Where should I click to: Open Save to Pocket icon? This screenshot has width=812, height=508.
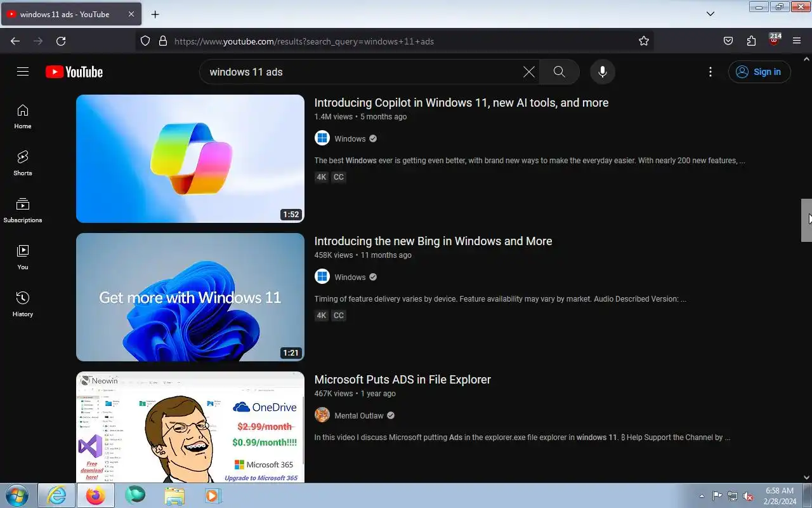coord(728,41)
